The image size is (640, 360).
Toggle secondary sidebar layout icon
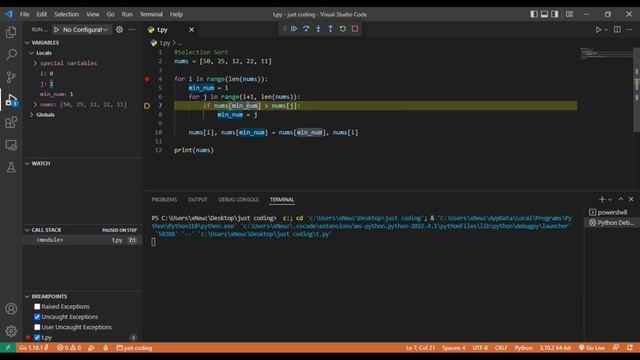[555, 14]
